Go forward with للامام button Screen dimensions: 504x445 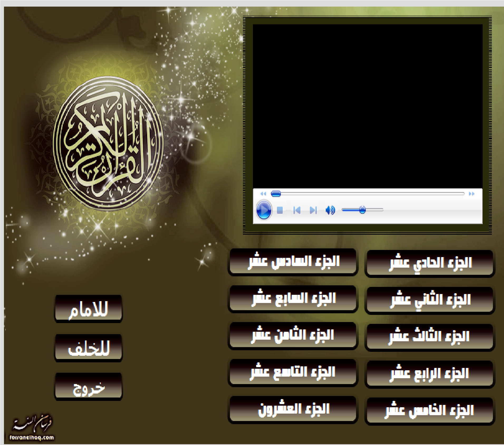pos(89,308)
